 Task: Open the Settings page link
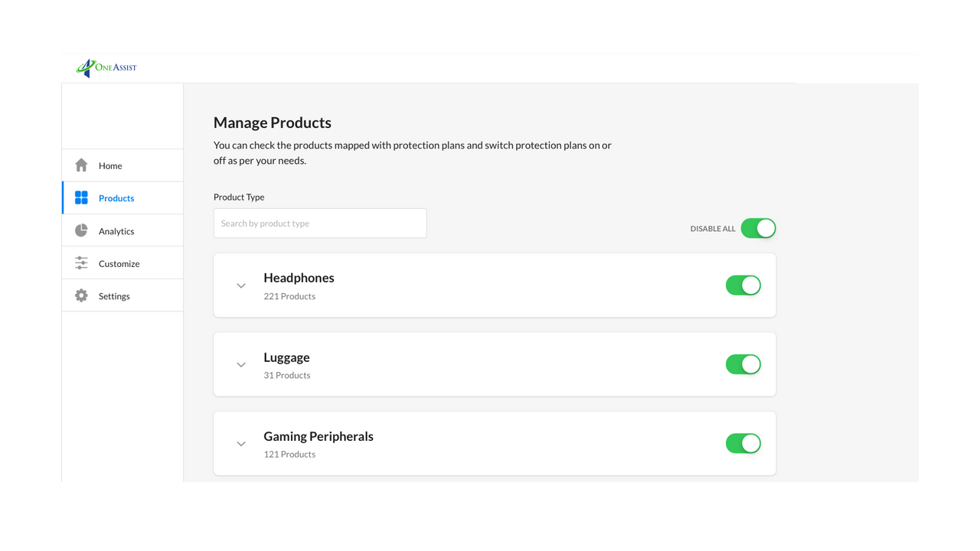(x=113, y=295)
